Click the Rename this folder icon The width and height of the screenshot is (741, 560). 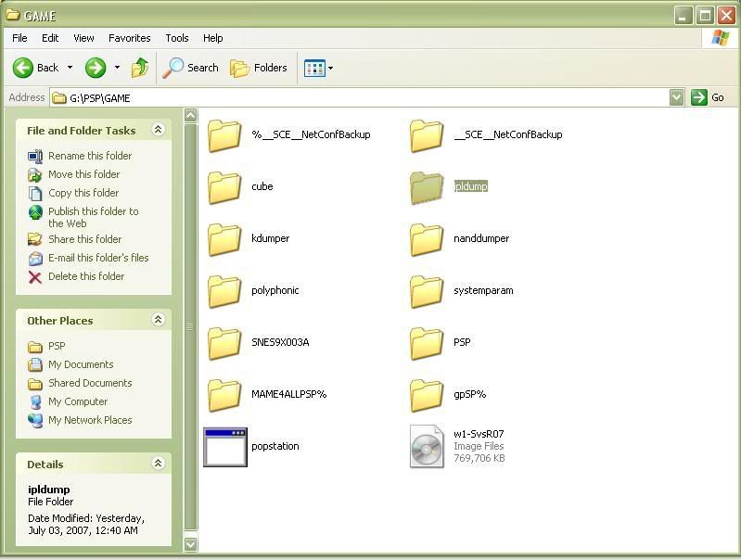[x=35, y=156]
